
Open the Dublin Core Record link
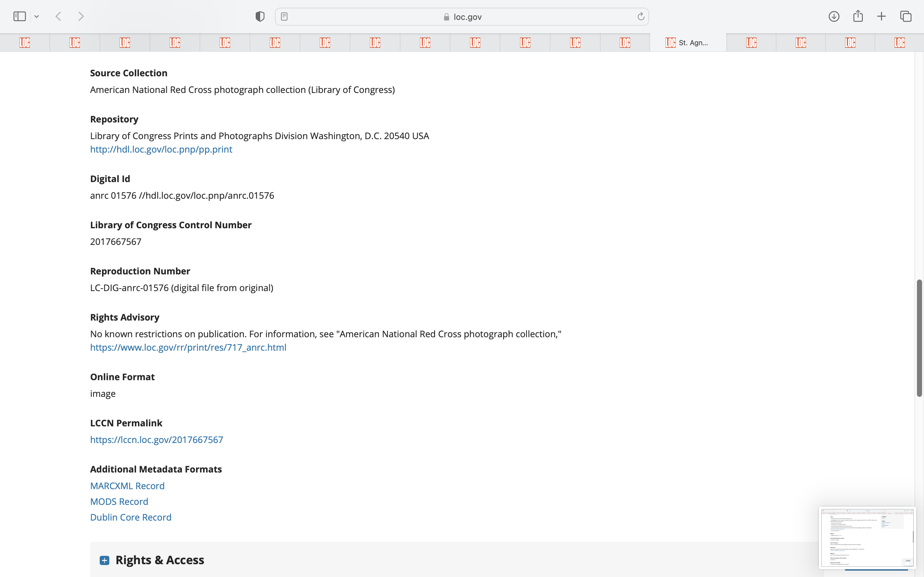tap(131, 517)
